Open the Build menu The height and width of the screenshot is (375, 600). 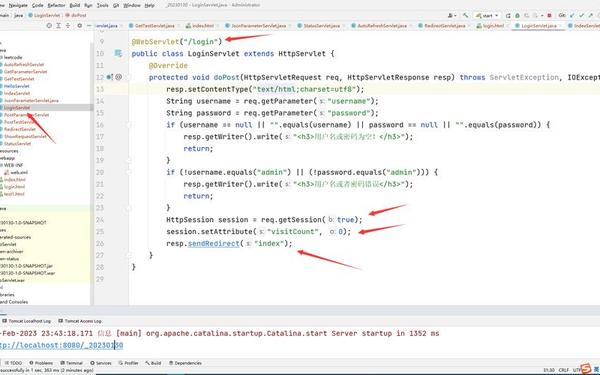pos(75,5)
